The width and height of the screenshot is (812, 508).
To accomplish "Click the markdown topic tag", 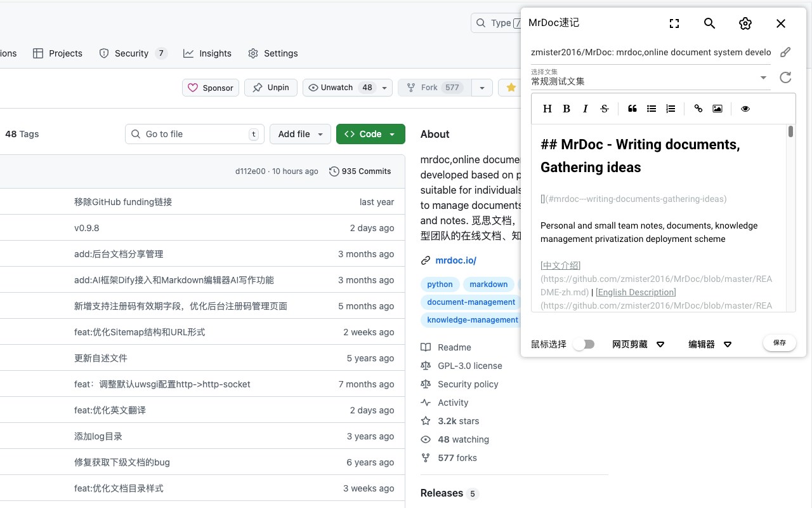I will (x=488, y=284).
